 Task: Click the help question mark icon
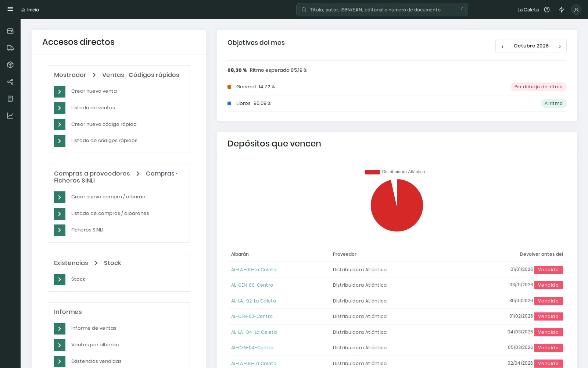[547, 10]
